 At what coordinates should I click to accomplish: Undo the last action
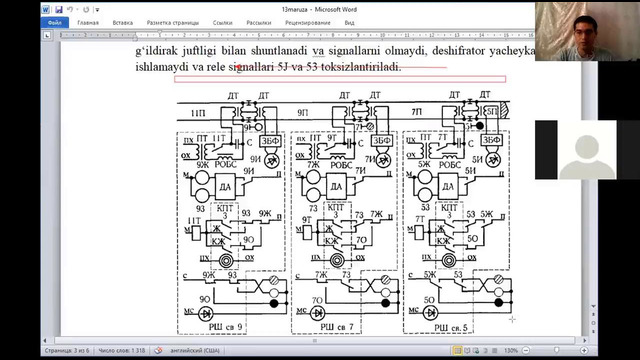[70, 9]
